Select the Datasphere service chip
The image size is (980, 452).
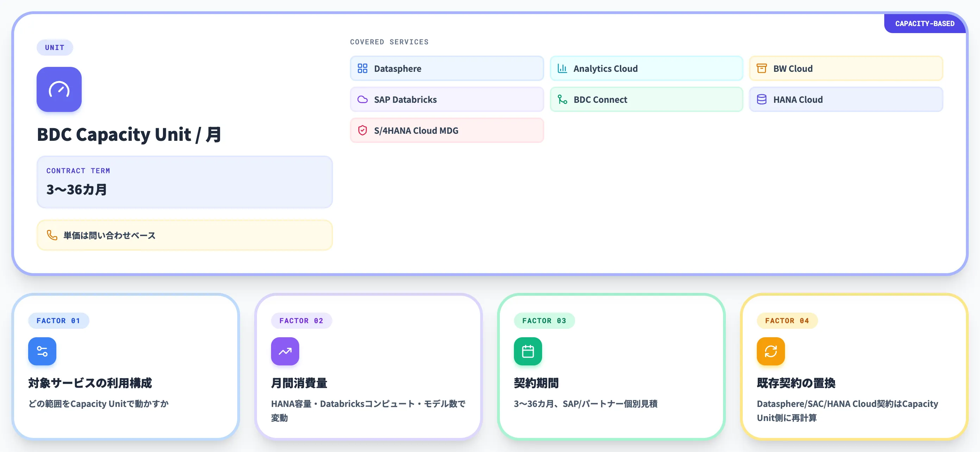[447, 69]
